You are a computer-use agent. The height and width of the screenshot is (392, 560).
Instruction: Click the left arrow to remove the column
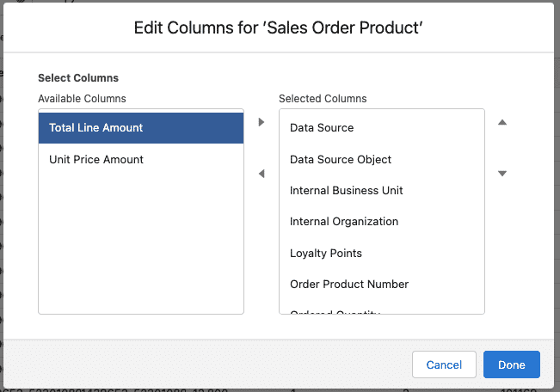(262, 175)
